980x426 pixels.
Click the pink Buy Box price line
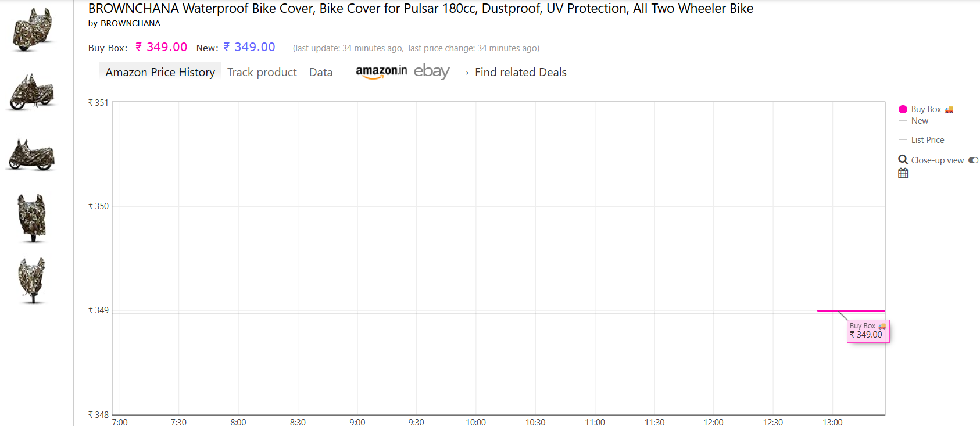[x=851, y=311]
